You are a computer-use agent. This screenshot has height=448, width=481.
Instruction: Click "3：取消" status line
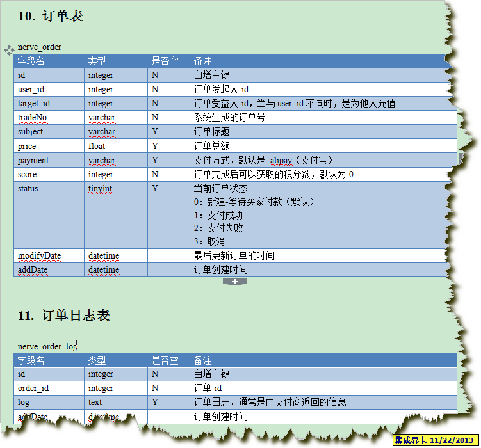click(209, 242)
